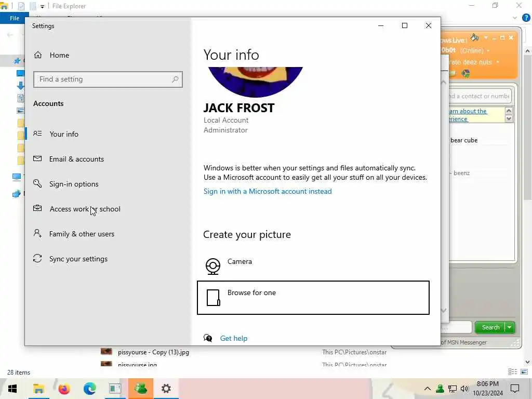The width and height of the screenshot is (532, 399).
Task: Click the find a contact or number field
Action: pos(478,96)
